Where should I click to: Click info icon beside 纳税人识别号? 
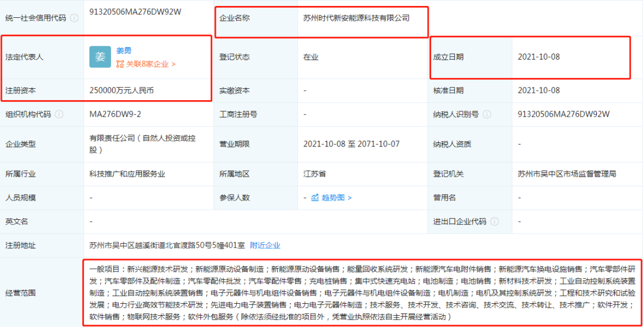[487, 114]
